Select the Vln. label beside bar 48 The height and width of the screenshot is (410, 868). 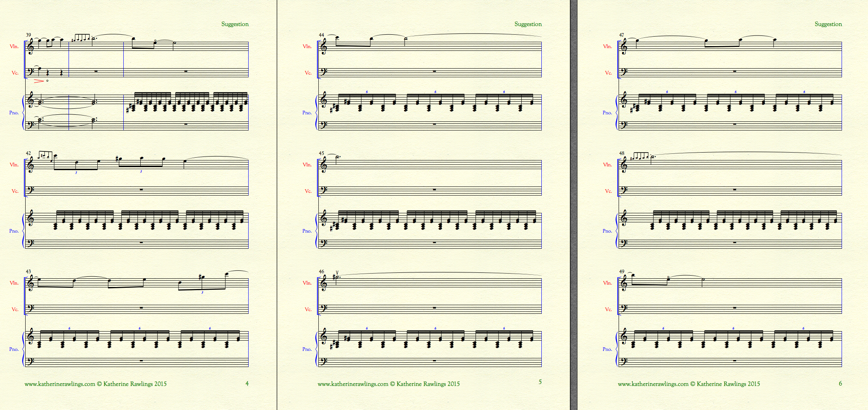tap(608, 164)
